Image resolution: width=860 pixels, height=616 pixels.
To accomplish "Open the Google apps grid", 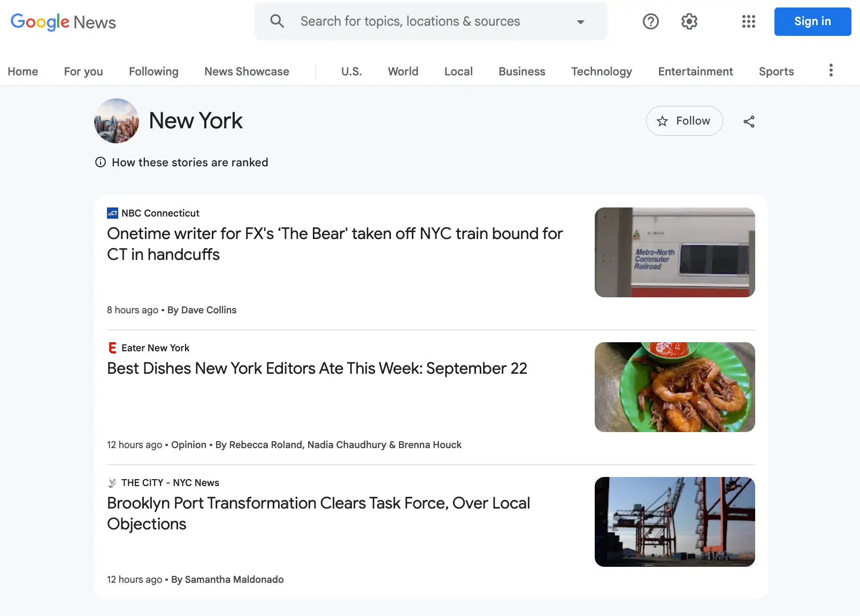I will point(749,21).
